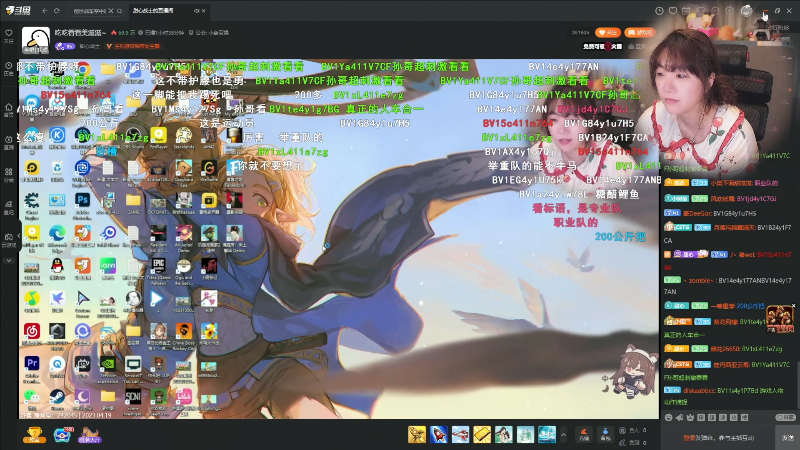Select the gold card gift in the gift bar
Image resolution: width=800 pixels, height=450 pixels.
click(482, 435)
